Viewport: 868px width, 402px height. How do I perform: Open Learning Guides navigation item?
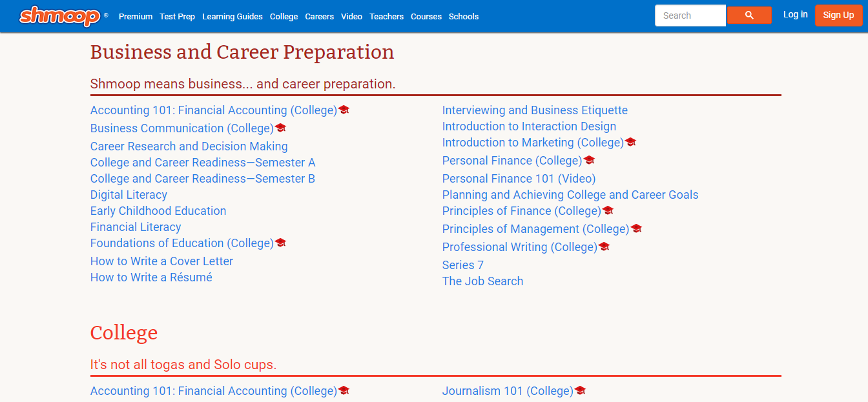(x=232, y=17)
